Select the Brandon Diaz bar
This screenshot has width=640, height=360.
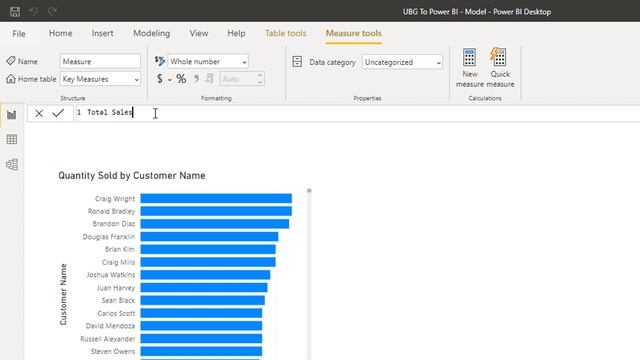point(215,224)
